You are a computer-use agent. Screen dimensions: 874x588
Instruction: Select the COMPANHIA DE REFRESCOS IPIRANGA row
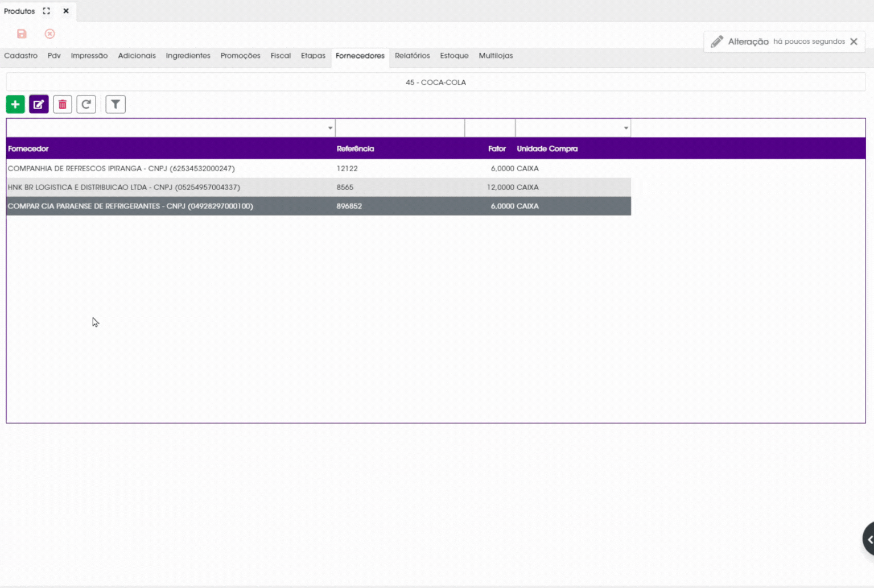pyautogui.click(x=319, y=168)
